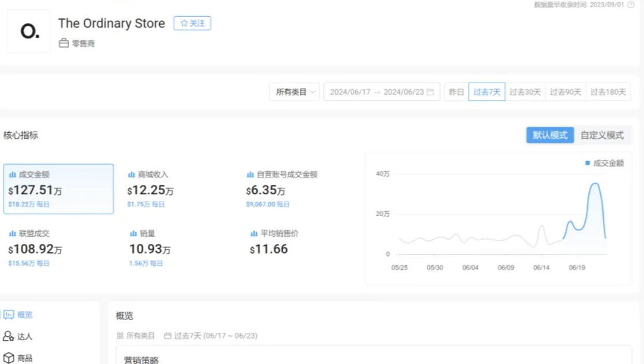Click the 商品 box icon in the sidebar
The width and height of the screenshot is (644, 364).
9,358
